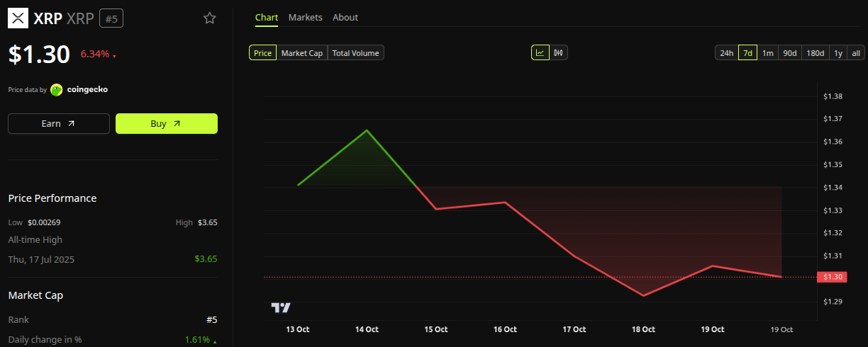Click the 17 Oct axis label
Screen dimensions: 868x347
(x=574, y=329)
